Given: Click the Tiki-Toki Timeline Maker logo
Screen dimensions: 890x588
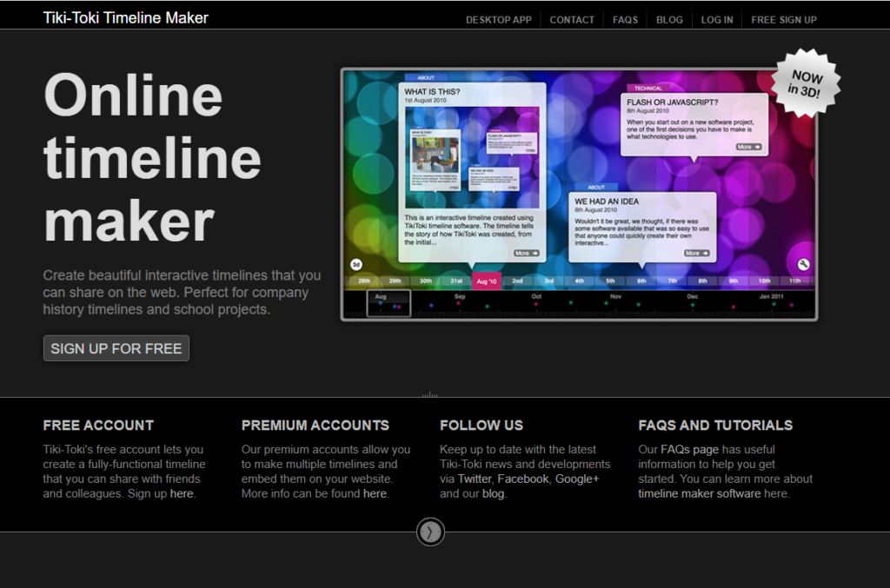Looking at the screenshot, I should pyautogui.click(x=125, y=17).
